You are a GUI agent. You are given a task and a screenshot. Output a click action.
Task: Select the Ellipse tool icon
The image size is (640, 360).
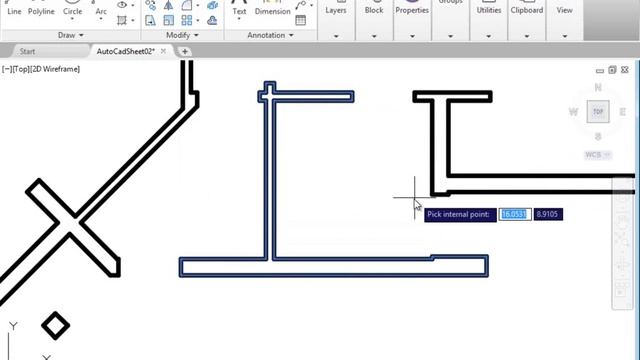pos(122,5)
